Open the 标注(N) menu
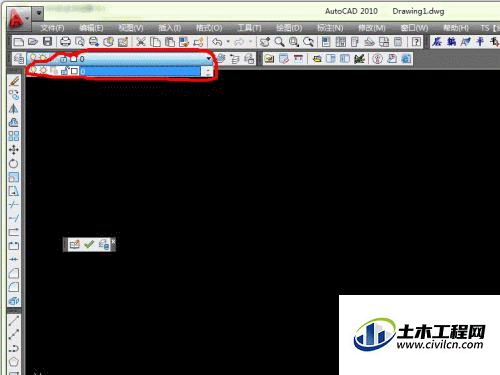Image resolution: width=500 pixels, height=375 pixels. tap(330, 28)
